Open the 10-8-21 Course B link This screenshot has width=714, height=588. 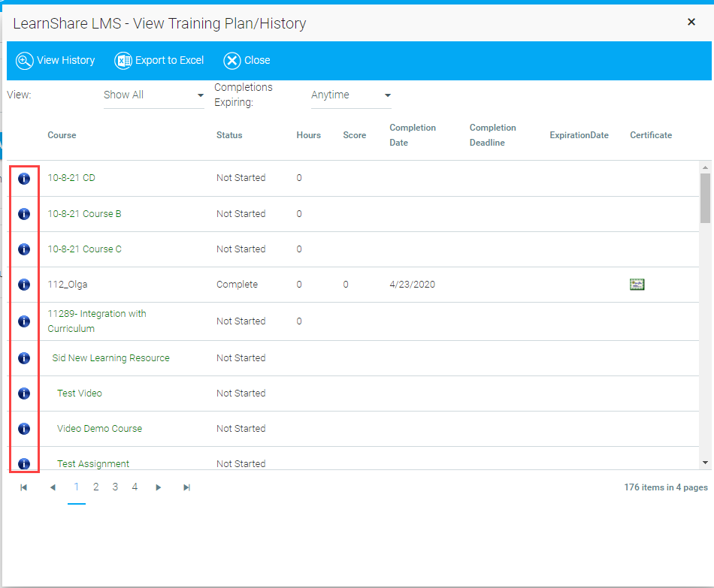coord(84,214)
